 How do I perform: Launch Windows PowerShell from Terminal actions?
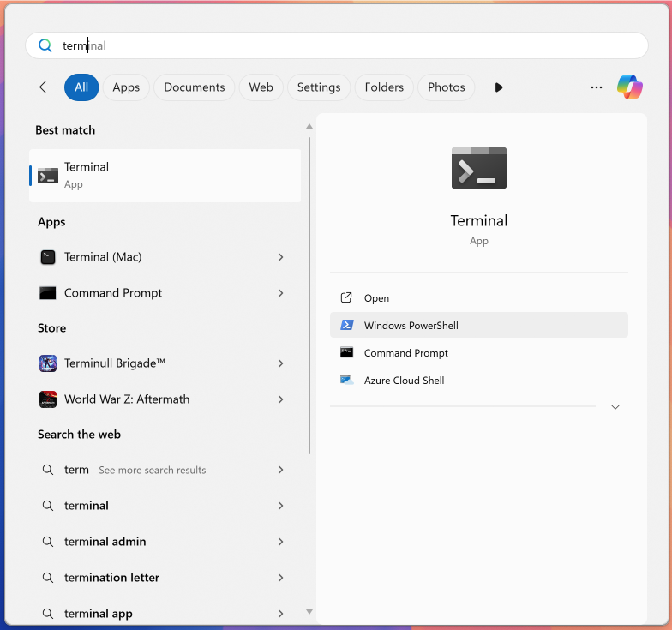tap(411, 326)
